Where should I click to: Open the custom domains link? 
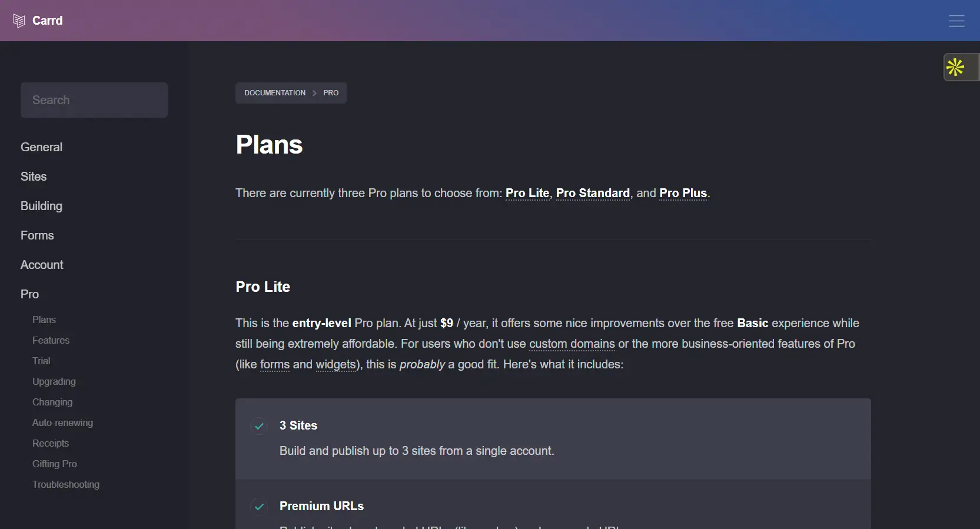coord(572,344)
